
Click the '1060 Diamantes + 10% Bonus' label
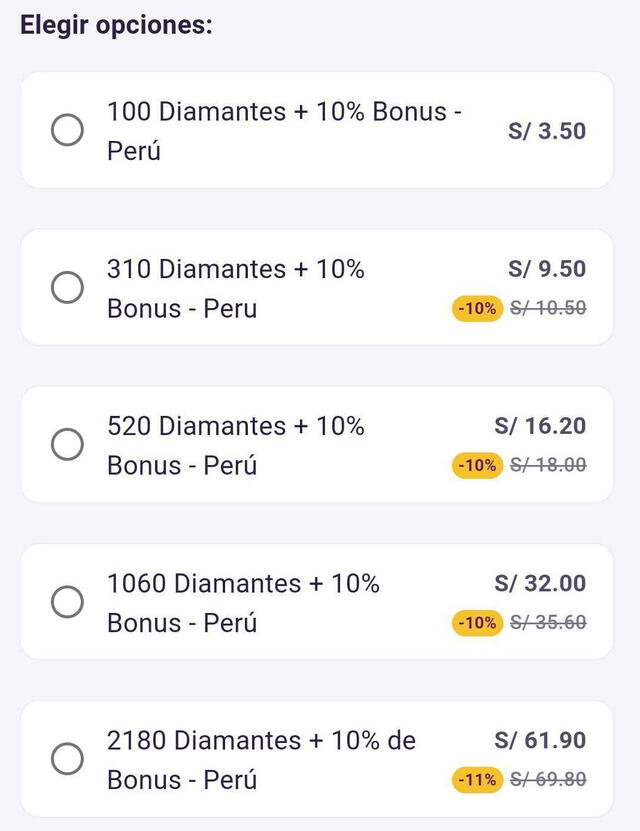click(x=243, y=603)
